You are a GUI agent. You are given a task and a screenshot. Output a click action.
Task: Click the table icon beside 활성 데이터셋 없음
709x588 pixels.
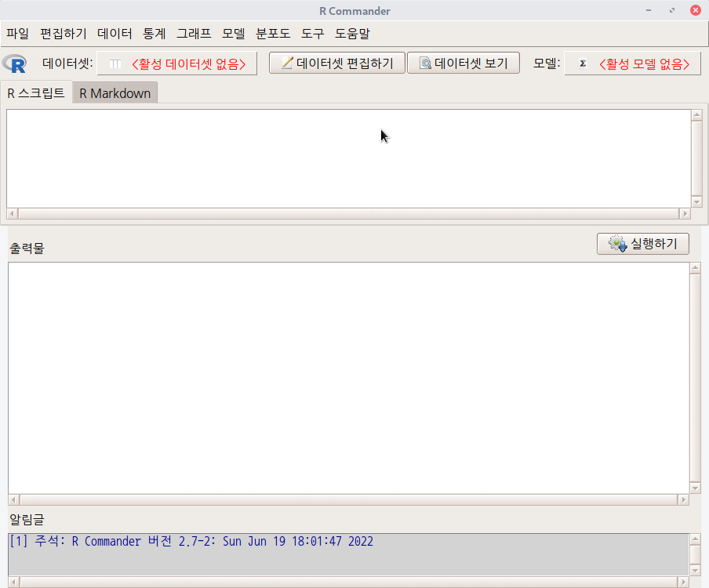115,64
